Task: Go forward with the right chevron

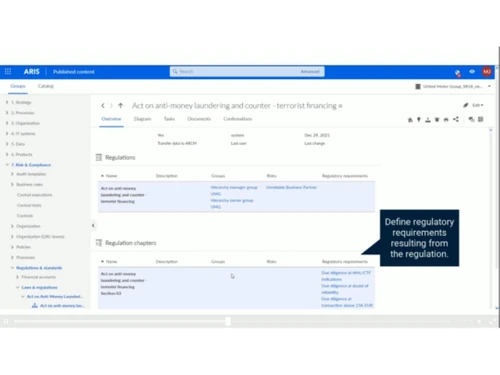Action: [x=111, y=106]
